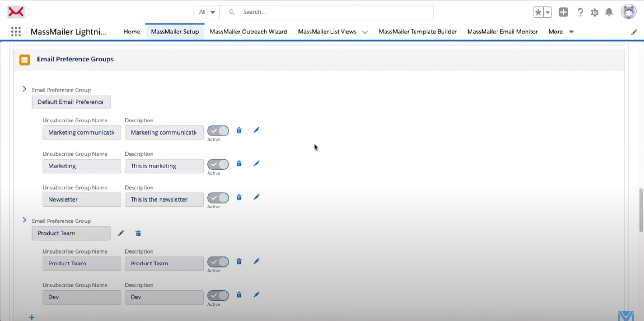Open the All search scope dropdown
Screen dimensions: 644x321
pos(207,12)
